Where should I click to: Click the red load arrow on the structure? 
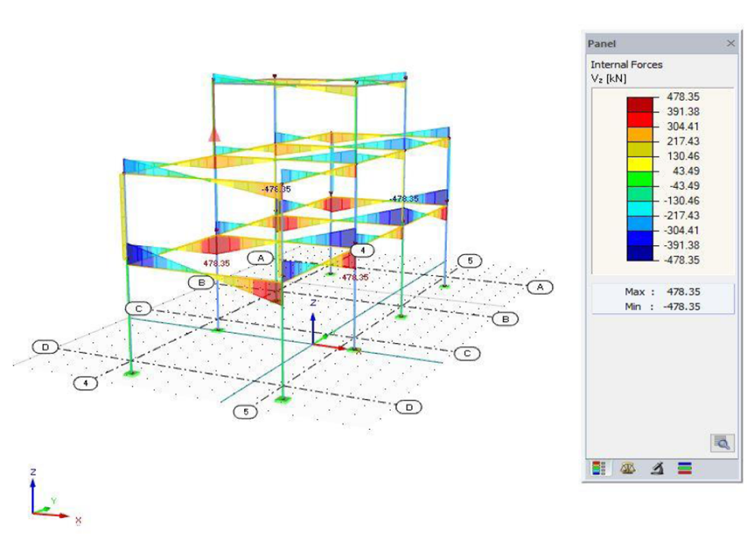click(215, 137)
